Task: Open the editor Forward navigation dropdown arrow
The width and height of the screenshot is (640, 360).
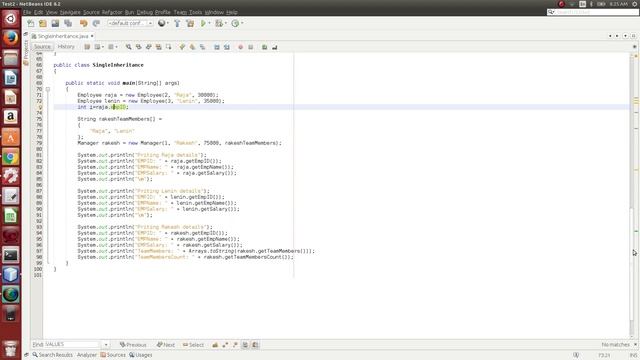Action: [x=116, y=47]
